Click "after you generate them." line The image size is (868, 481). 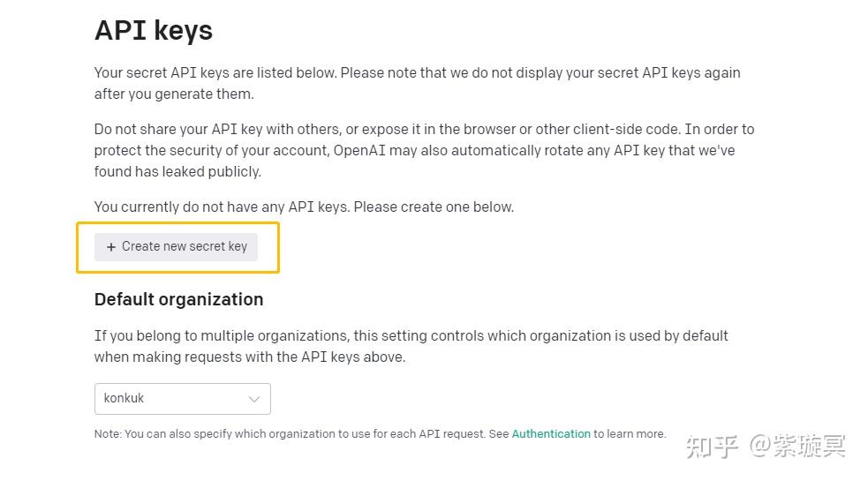(x=174, y=94)
